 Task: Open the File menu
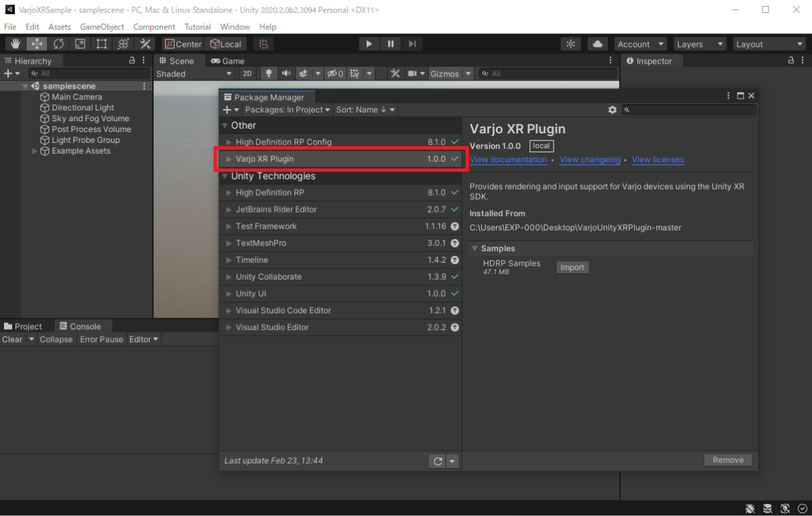[10, 26]
